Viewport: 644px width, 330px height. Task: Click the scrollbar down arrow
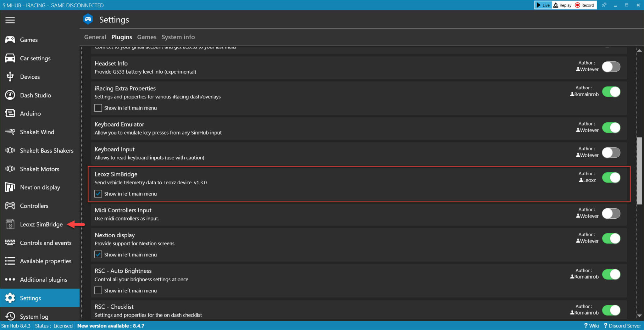[x=639, y=315]
